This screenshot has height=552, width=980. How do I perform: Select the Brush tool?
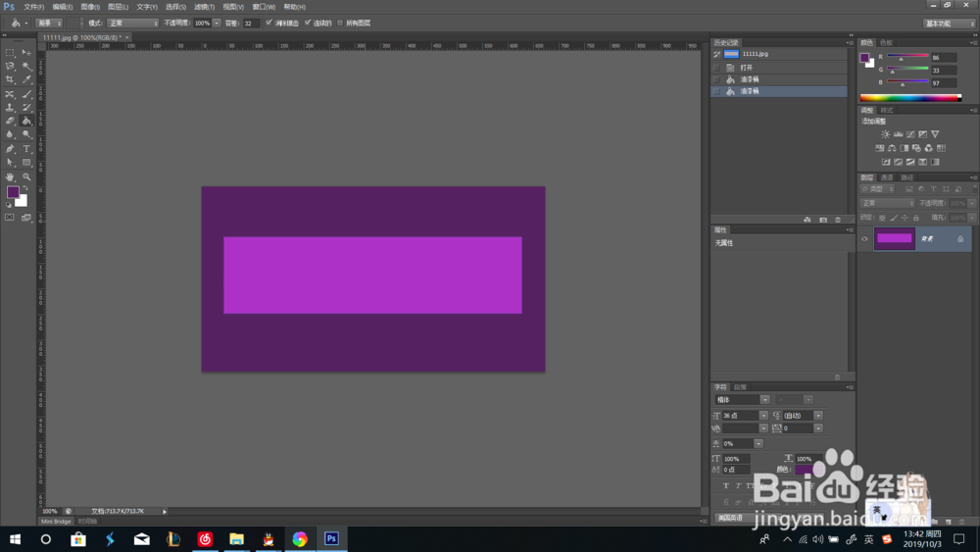pos(26,94)
